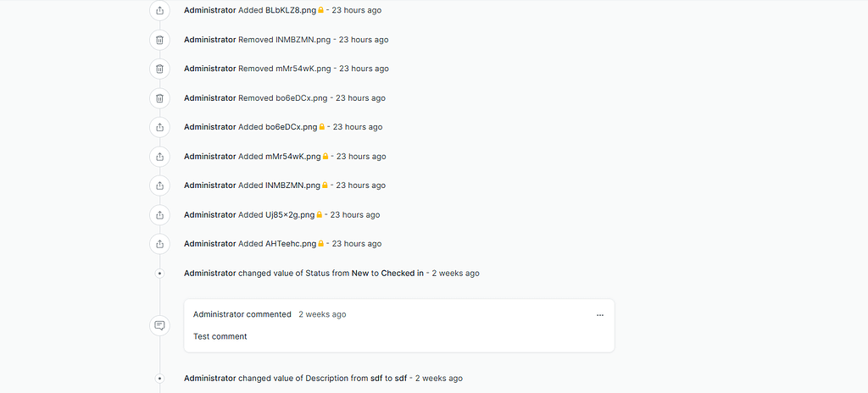
Task: Click the comment bubble icon on the timeline
Action: [159, 325]
